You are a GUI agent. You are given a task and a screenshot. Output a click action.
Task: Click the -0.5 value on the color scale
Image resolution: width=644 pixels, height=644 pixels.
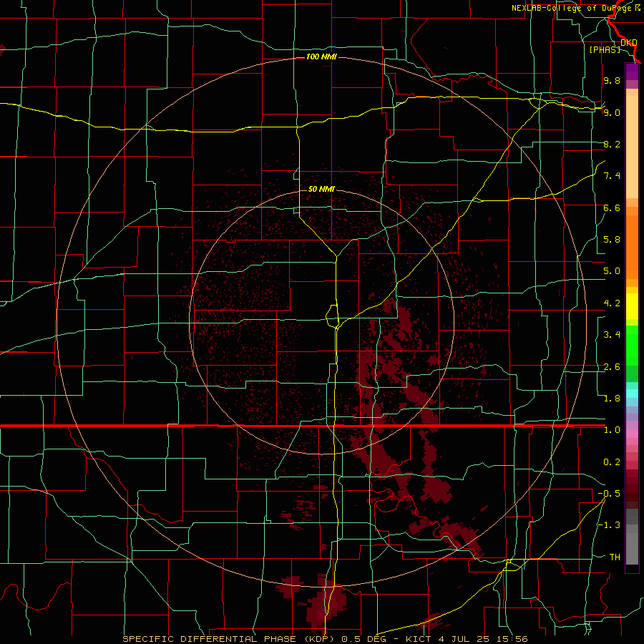(609, 494)
